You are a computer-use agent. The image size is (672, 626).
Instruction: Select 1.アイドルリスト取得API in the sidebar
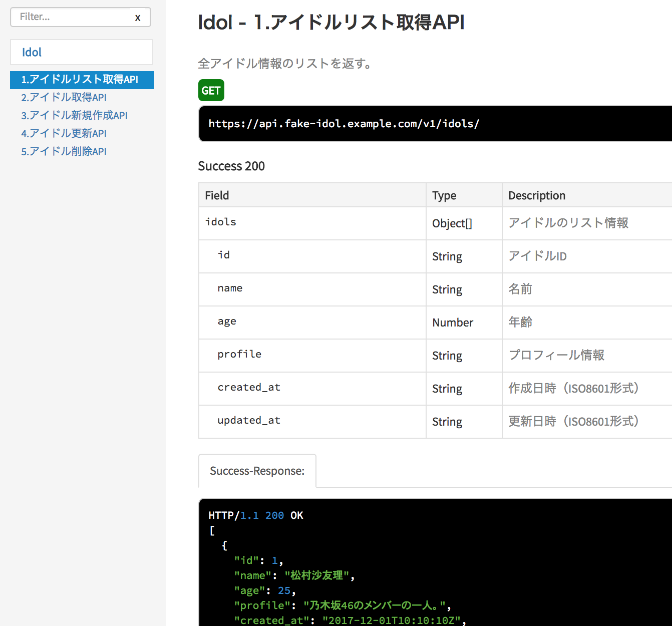[80, 80]
